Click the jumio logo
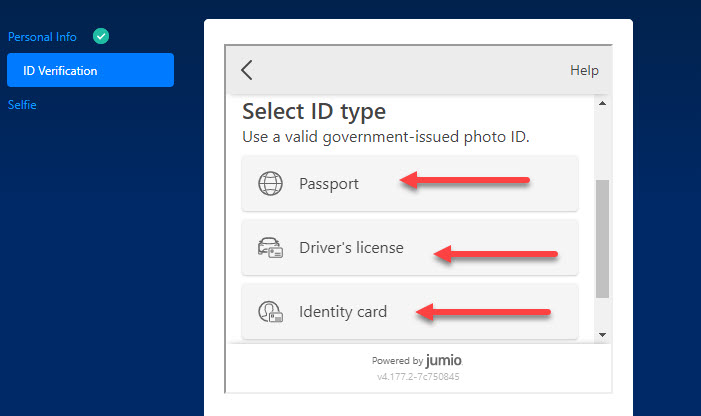The width and height of the screenshot is (701, 416). (444, 360)
